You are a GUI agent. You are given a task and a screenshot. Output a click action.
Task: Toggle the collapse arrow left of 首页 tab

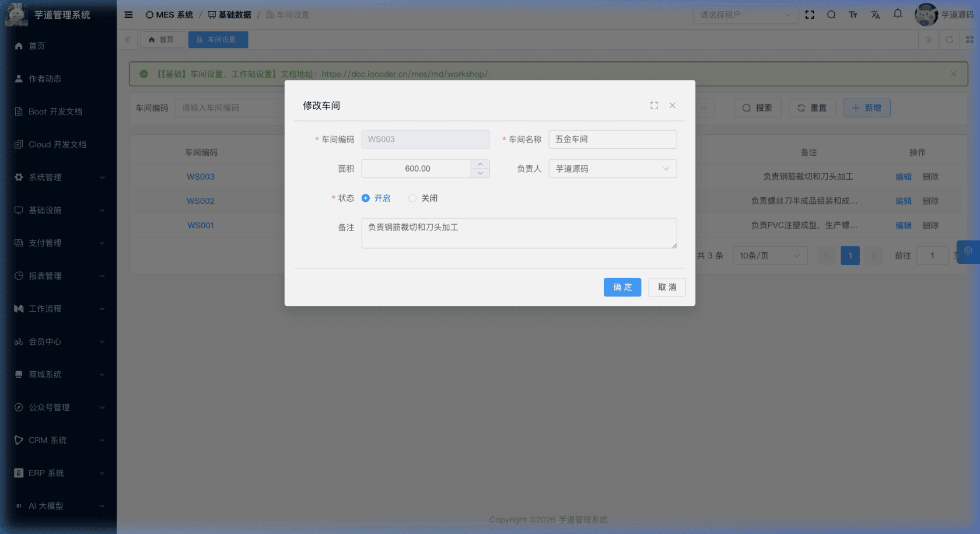tap(127, 40)
